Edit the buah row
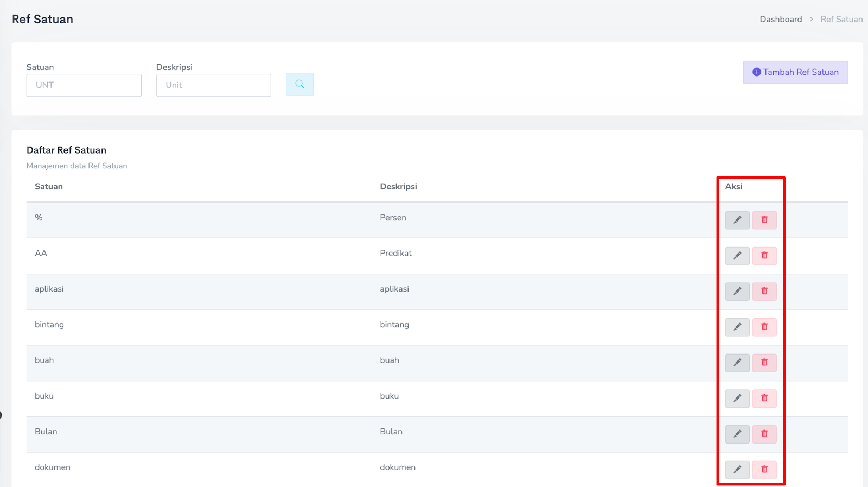The width and height of the screenshot is (868, 487). pos(737,363)
